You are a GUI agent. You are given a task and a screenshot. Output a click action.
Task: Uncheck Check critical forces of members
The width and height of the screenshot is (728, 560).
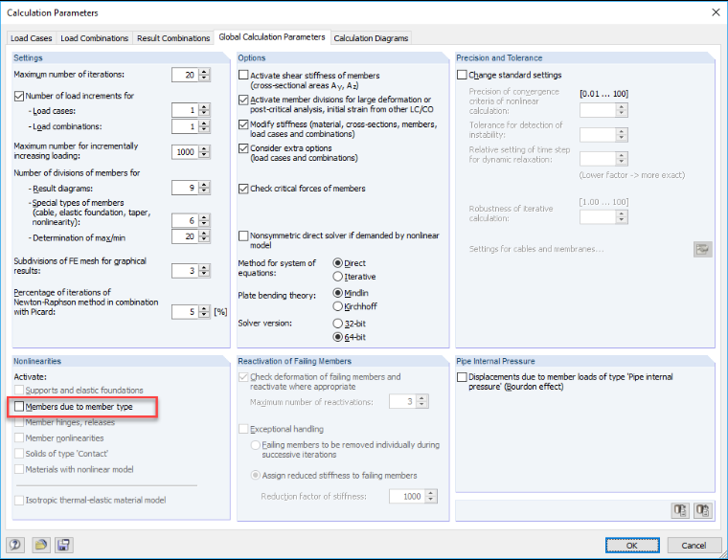pos(243,189)
